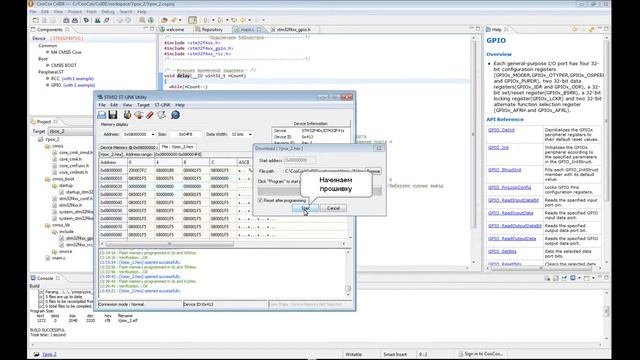Click GPIO (with 1 example) link in Components

[x=73, y=85]
